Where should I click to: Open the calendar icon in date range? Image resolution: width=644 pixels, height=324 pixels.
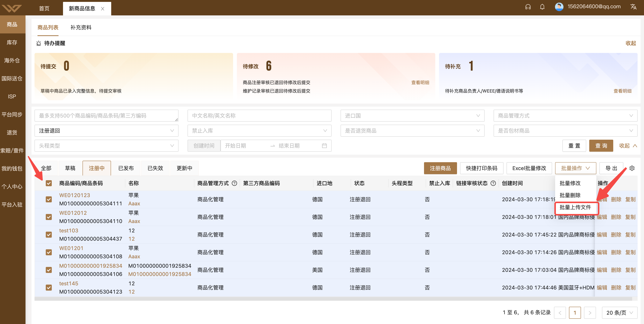pos(324,146)
